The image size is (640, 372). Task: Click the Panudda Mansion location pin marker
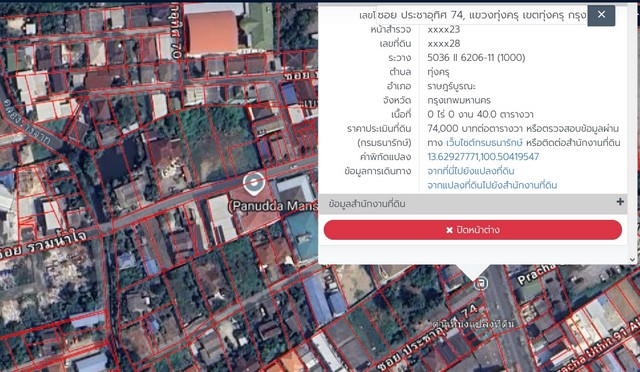click(x=254, y=183)
